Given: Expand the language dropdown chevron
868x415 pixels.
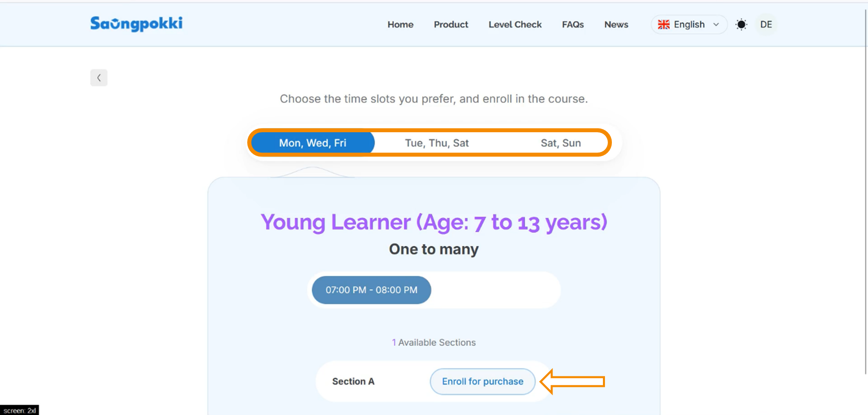Looking at the screenshot, I should (716, 24).
